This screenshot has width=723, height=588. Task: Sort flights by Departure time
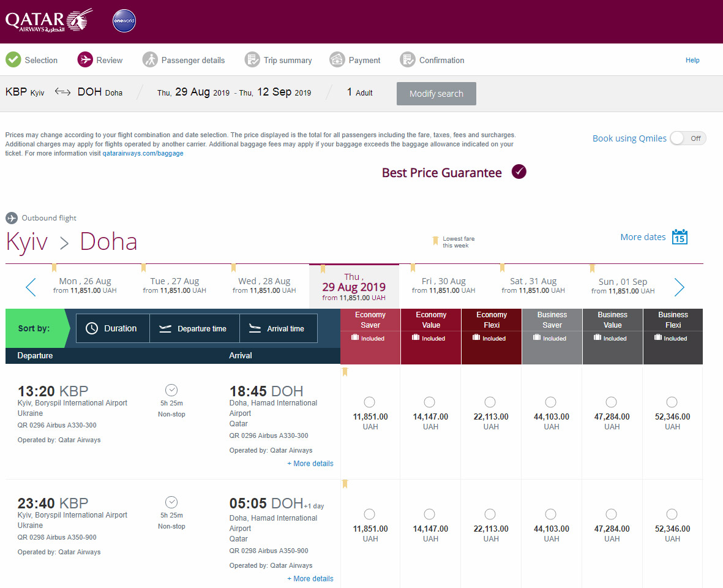pyautogui.click(x=195, y=328)
